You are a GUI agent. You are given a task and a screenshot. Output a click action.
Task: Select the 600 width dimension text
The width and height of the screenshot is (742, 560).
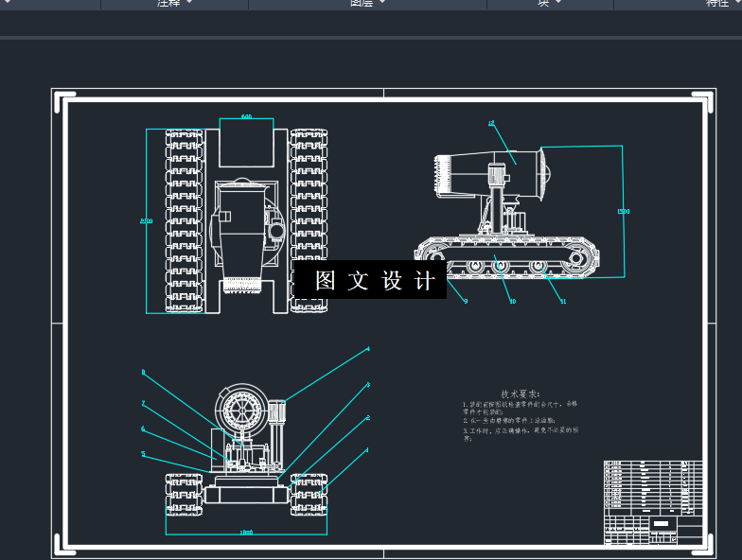pyautogui.click(x=246, y=115)
